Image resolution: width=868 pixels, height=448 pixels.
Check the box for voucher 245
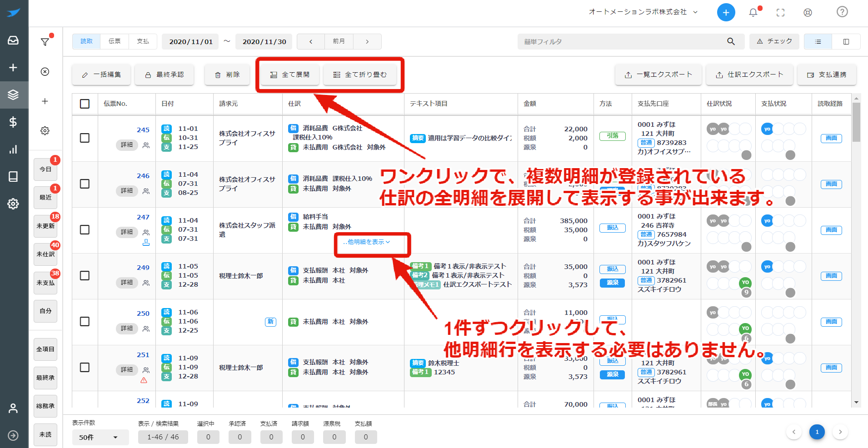point(85,138)
